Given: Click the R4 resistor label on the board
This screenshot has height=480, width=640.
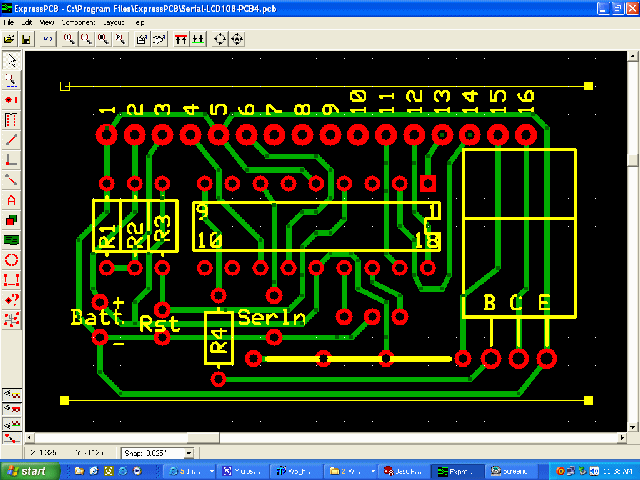Looking at the screenshot, I should click(220, 340).
